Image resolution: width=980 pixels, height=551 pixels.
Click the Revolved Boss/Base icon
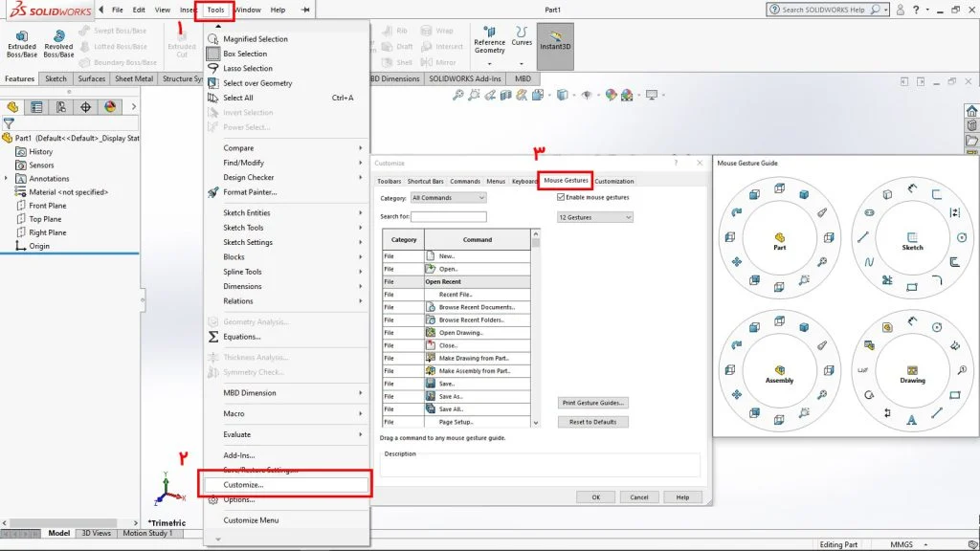(x=58, y=36)
